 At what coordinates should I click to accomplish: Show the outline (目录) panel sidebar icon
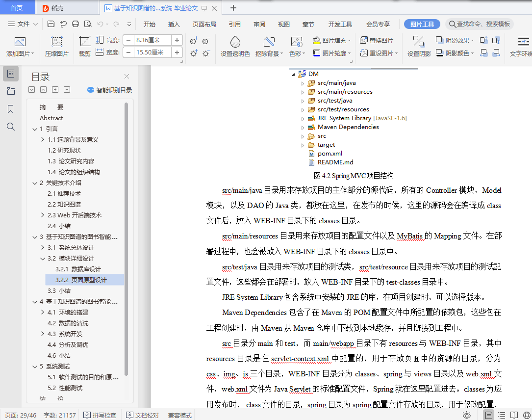10,73
